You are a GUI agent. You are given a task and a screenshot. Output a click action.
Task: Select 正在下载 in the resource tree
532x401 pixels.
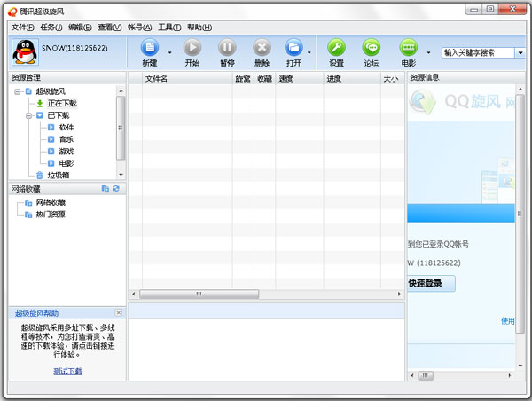coord(62,104)
